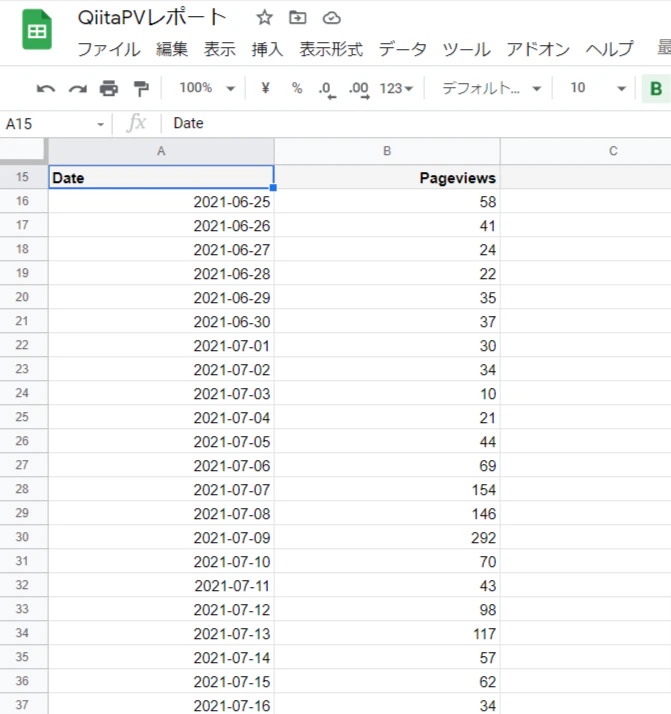Open the zoom 100% dropdown
671x714 pixels.
[207, 87]
